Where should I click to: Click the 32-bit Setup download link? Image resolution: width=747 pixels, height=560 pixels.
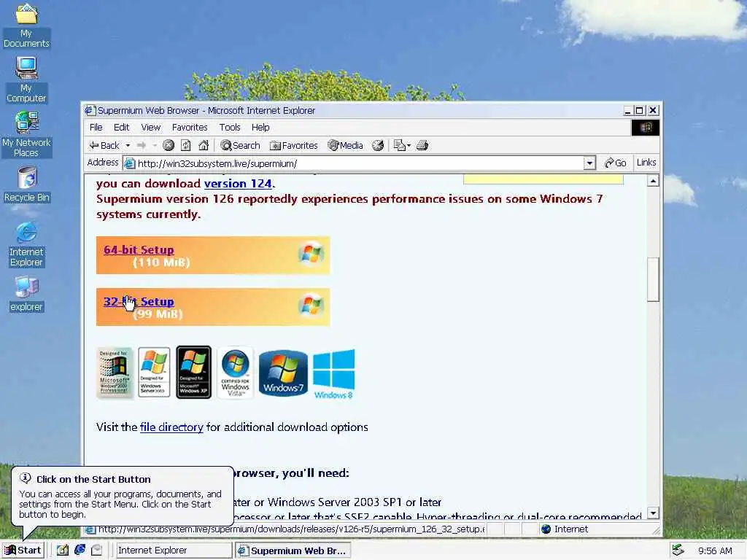point(139,301)
